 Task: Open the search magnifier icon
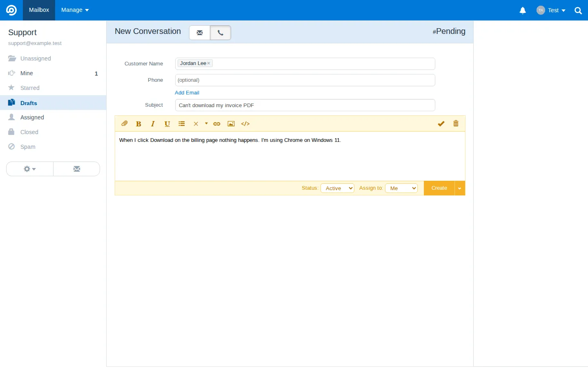click(578, 11)
